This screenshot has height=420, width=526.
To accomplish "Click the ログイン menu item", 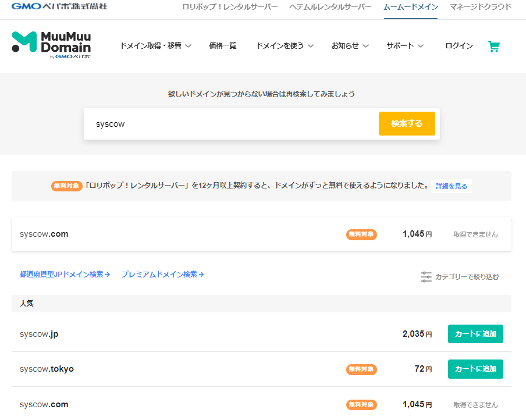I will pyautogui.click(x=459, y=46).
